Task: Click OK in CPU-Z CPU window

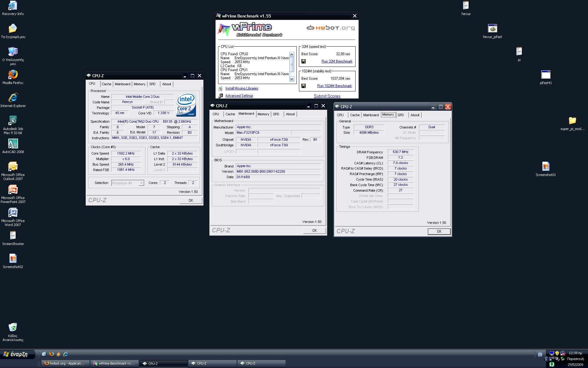Action: pos(191,201)
